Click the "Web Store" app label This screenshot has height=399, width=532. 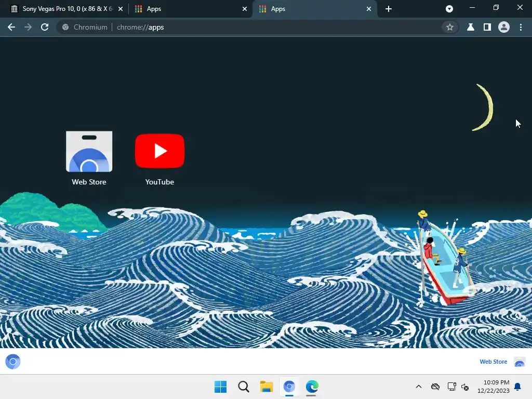click(x=89, y=182)
